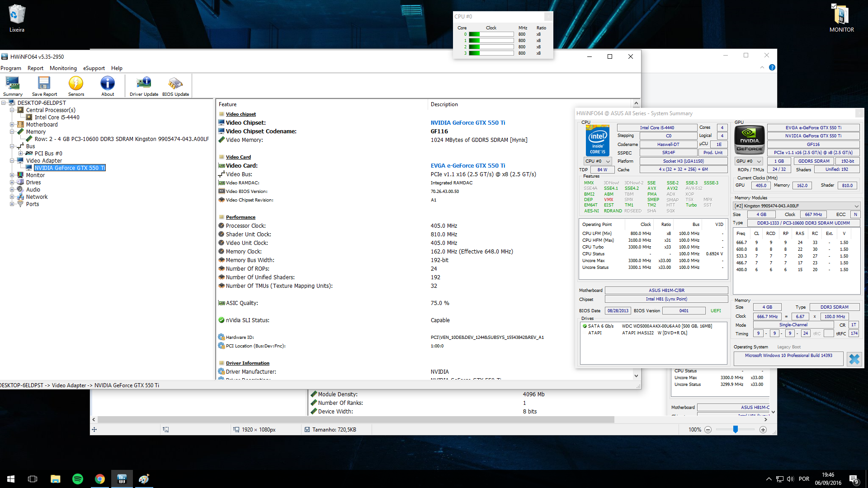Screen dimensions: 868x488
Task: Click the ASUS H81M-C/BR motherboard field
Action: (x=666, y=291)
